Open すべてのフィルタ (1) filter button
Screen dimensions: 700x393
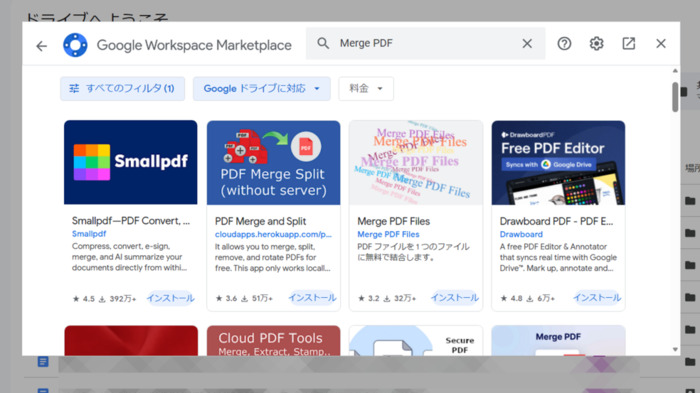pos(122,88)
